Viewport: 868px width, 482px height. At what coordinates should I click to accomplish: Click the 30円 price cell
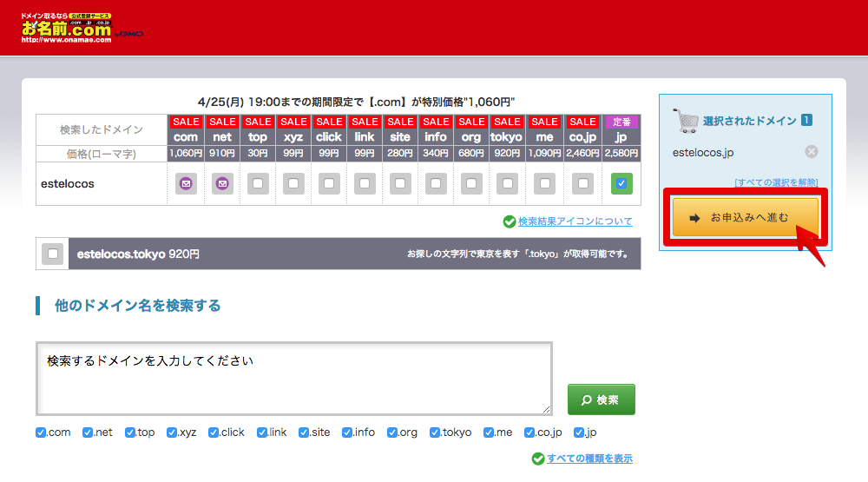pos(258,153)
